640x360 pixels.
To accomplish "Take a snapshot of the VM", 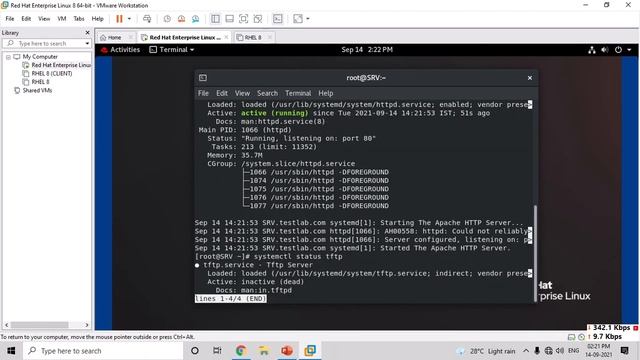I will (167, 19).
